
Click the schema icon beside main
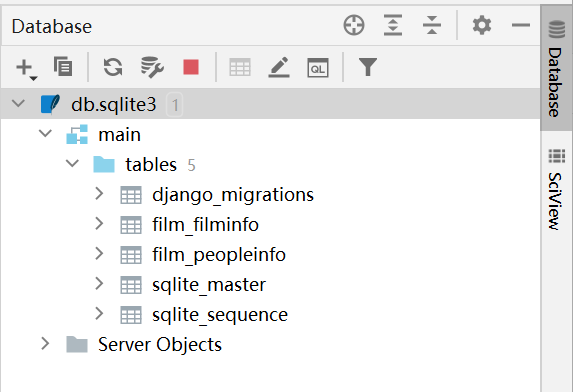pos(77,134)
